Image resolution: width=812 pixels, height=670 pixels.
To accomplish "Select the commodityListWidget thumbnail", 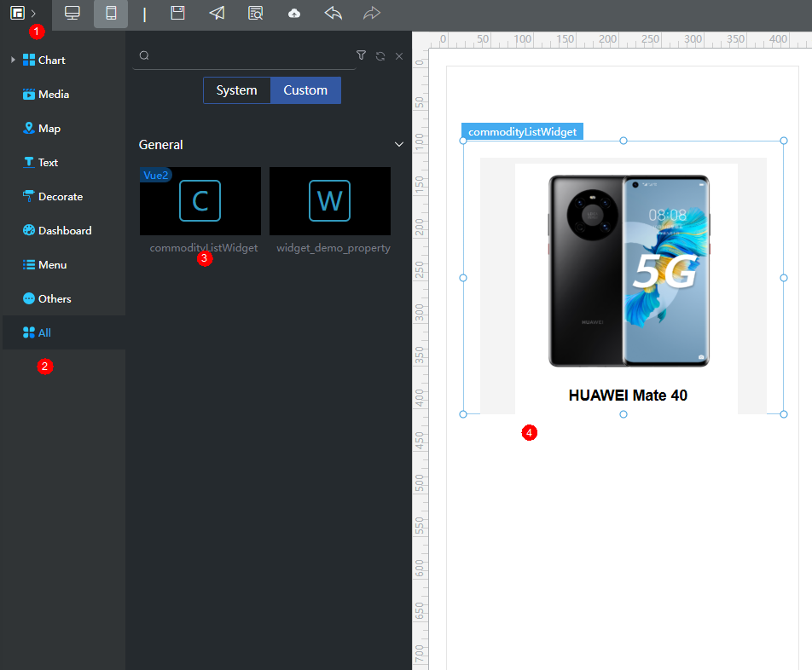I will pos(200,200).
